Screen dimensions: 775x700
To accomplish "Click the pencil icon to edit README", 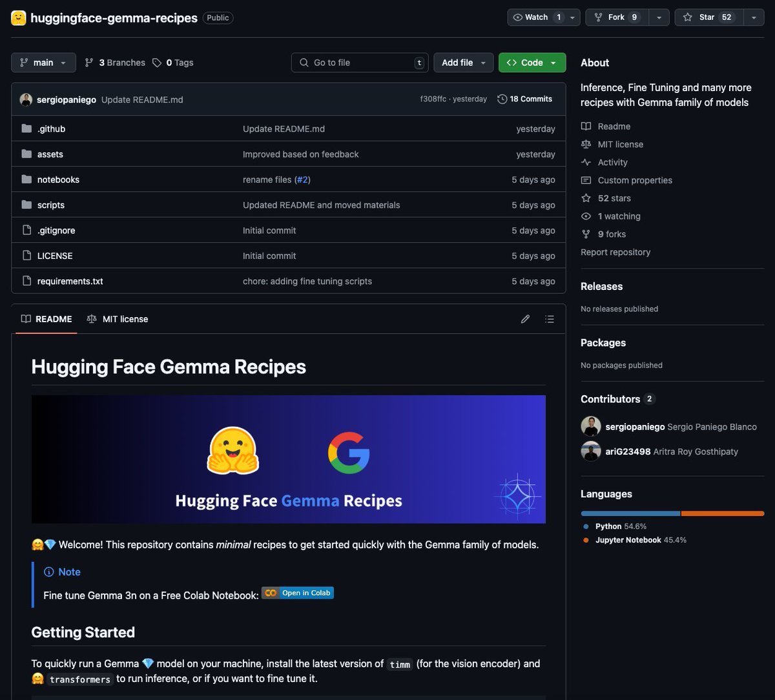I will click(x=526, y=319).
